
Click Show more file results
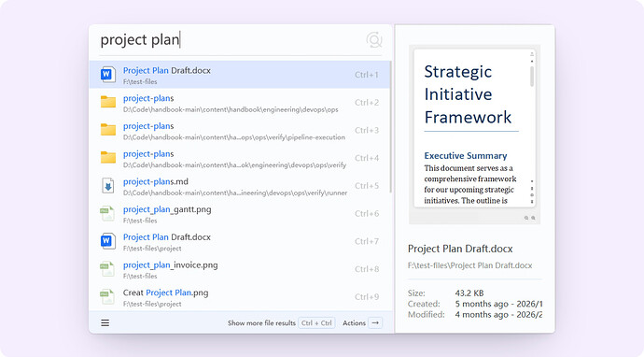pos(261,322)
